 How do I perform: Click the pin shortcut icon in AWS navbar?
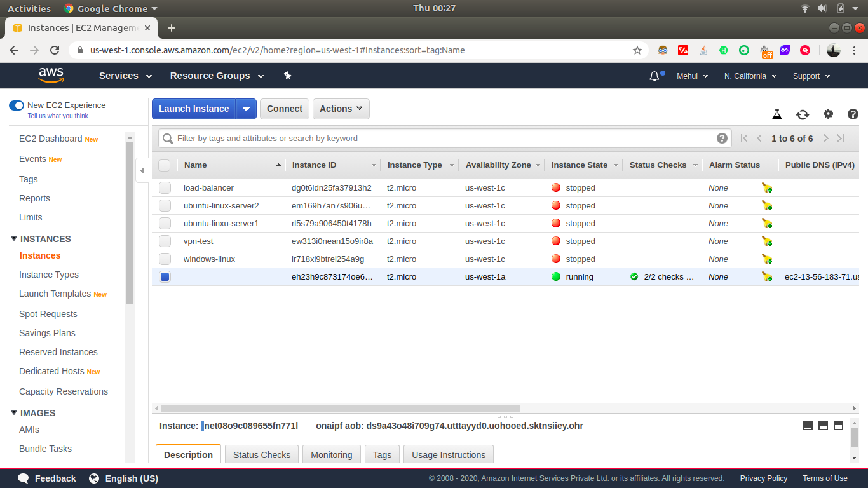point(287,76)
